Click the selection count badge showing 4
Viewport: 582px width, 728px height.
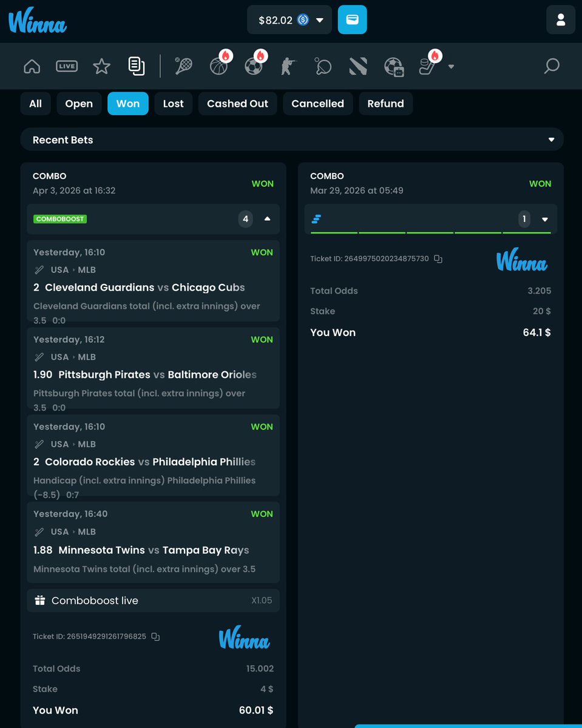point(245,219)
